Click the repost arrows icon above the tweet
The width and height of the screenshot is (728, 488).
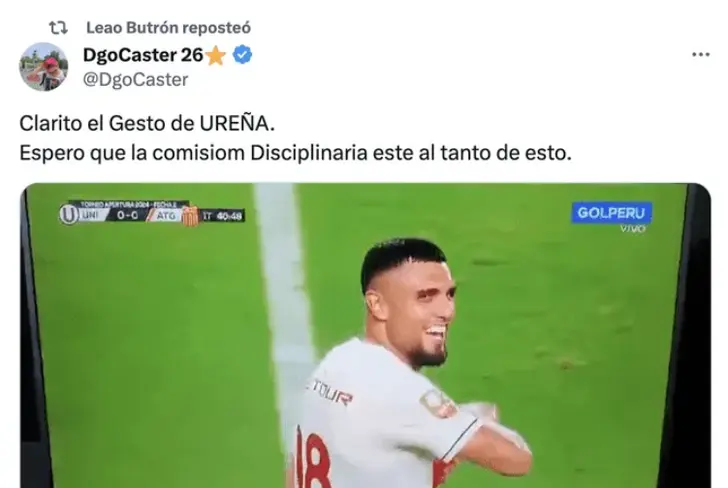pos(58,28)
